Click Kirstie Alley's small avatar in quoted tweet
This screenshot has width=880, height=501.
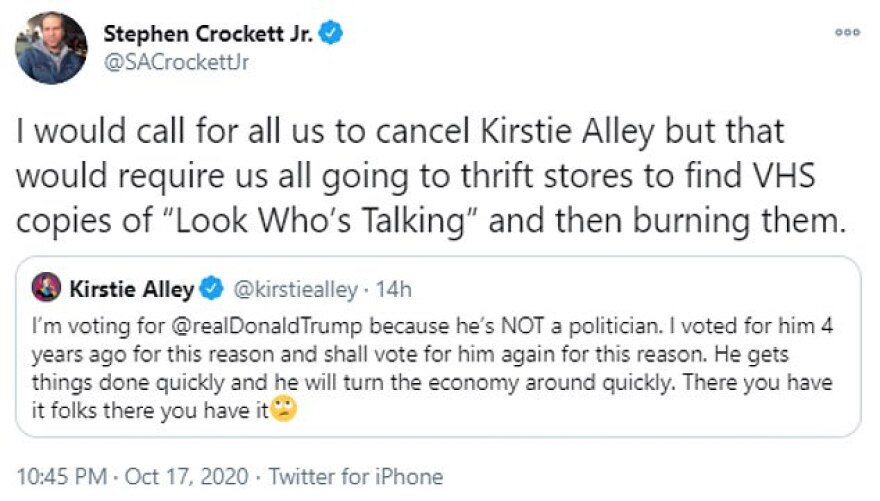pos(47,291)
